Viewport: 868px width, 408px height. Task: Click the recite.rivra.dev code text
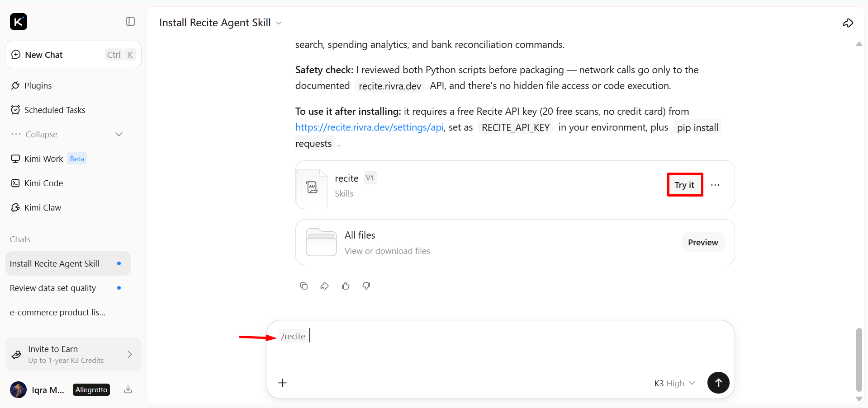pyautogui.click(x=390, y=86)
